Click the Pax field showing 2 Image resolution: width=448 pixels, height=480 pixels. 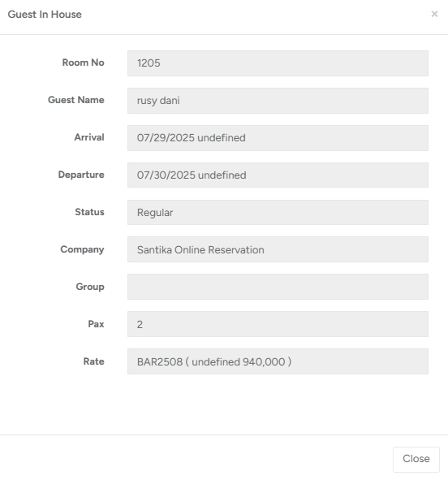pyautogui.click(x=278, y=324)
